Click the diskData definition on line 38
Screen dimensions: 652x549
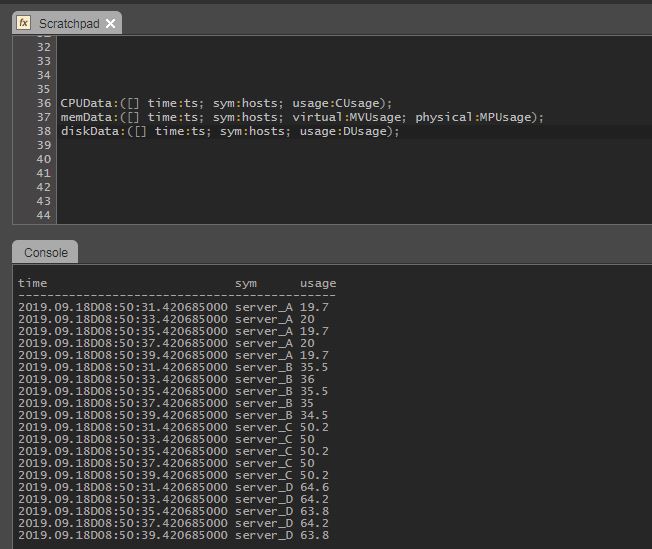(x=230, y=131)
